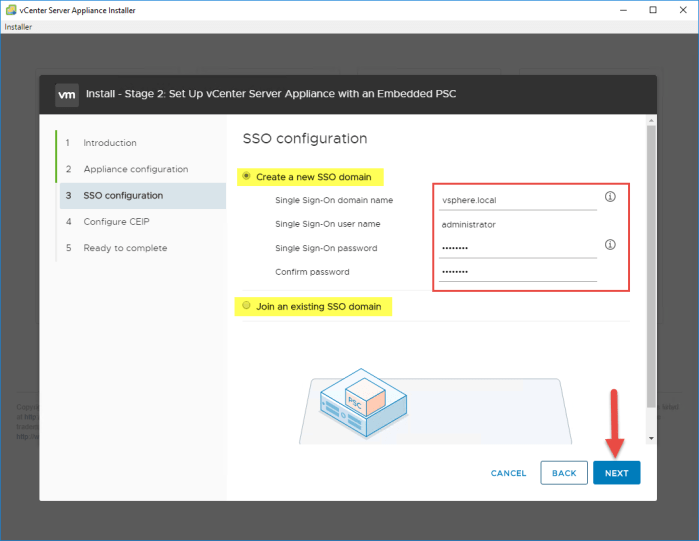Click the Single Sign-On domain name field

pos(518,200)
